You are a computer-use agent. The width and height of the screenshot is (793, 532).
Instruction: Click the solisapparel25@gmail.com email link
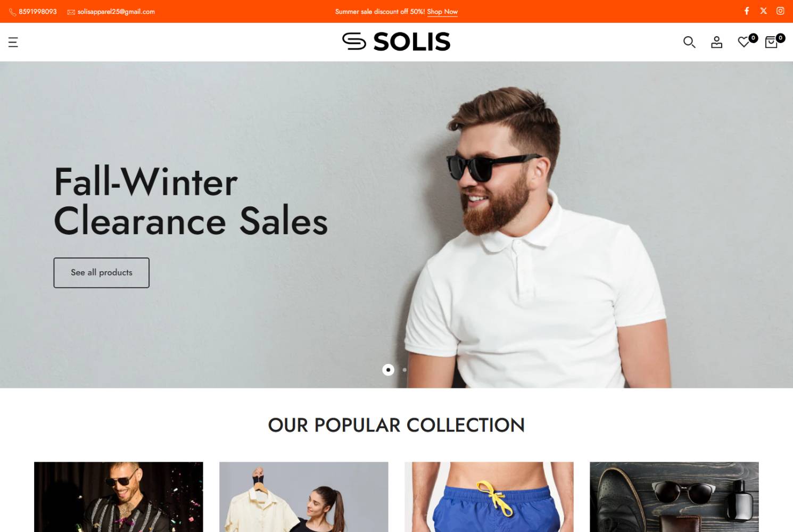(116, 12)
